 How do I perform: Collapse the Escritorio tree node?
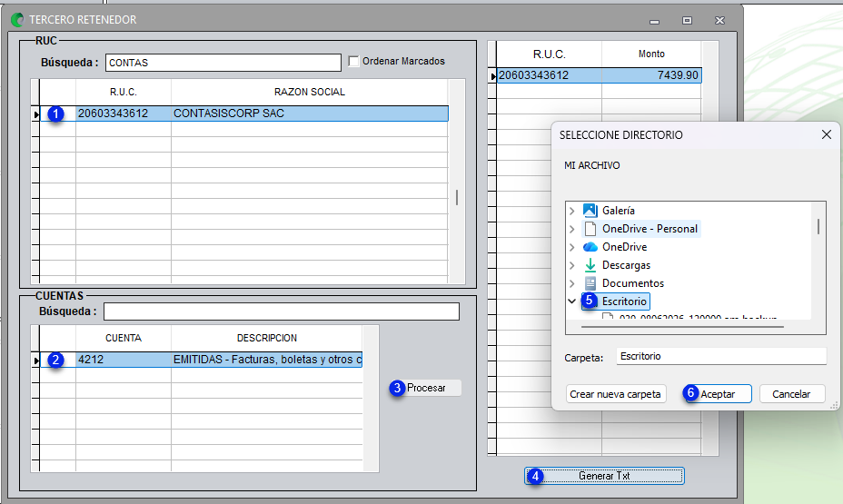(572, 301)
